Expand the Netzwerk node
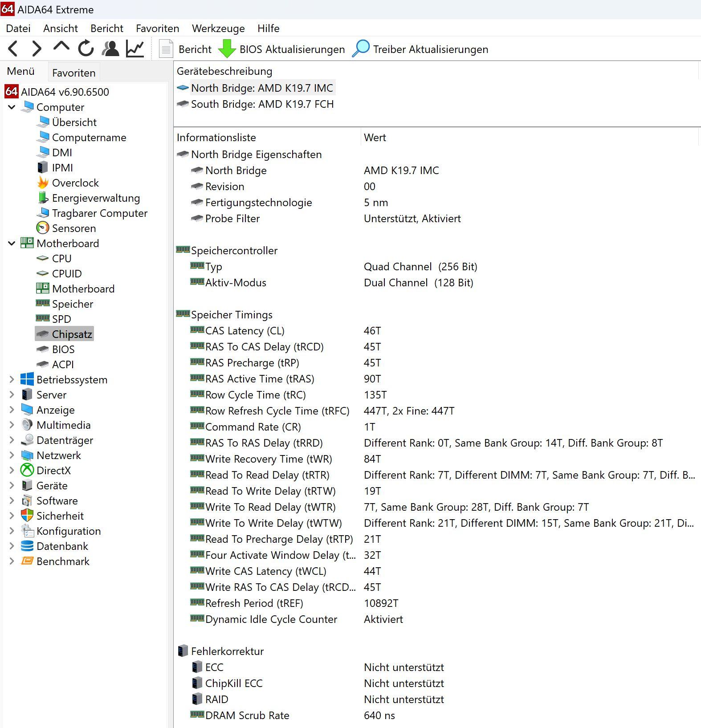The width and height of the screenshot is (701, 728). coord(12,456)
